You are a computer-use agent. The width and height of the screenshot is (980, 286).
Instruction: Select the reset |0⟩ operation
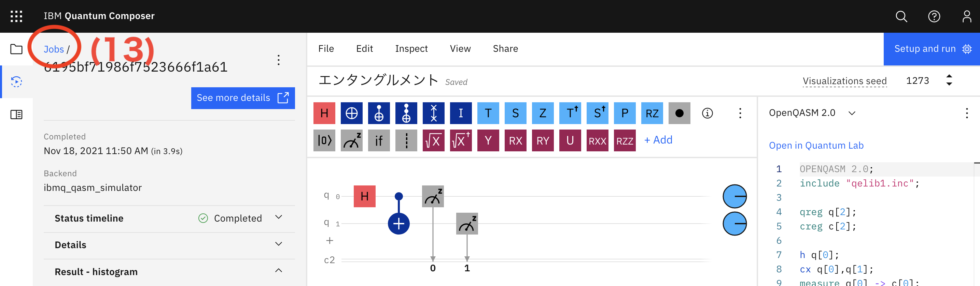click(x=324, y=140)
